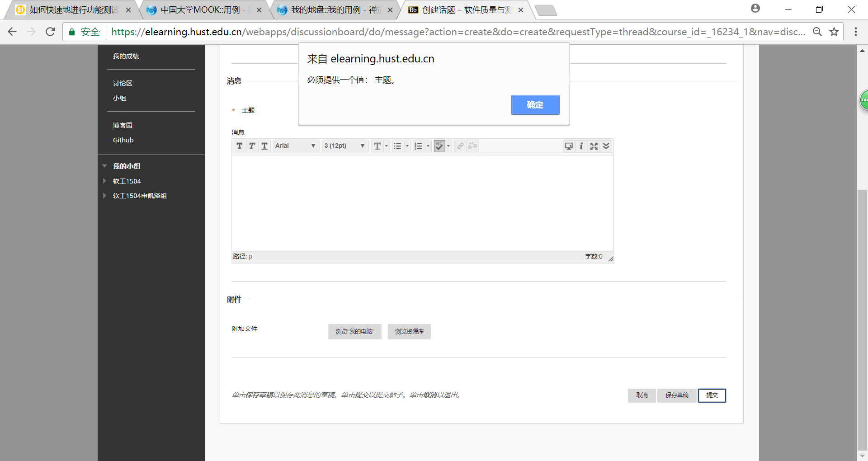Click the 字数:0 word count text

point(594,256)
